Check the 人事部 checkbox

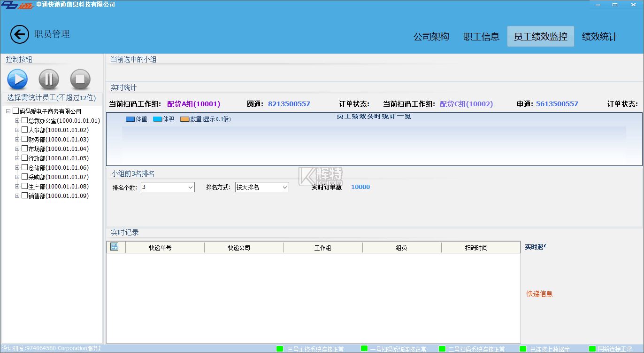click(25, 130)
